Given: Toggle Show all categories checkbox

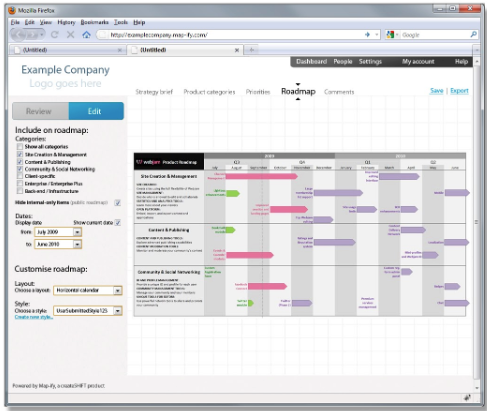Looking at the screenshot, I should point(20,147).
